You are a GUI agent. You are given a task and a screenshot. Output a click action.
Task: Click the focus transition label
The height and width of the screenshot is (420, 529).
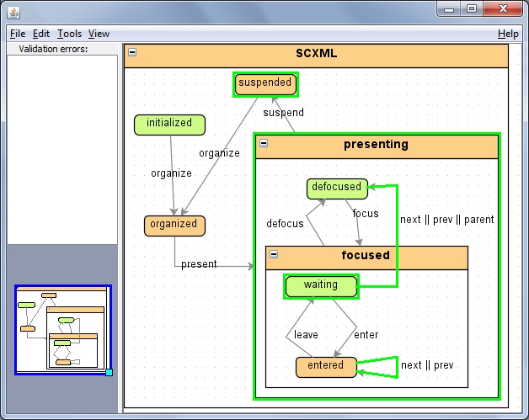(366, 213)
